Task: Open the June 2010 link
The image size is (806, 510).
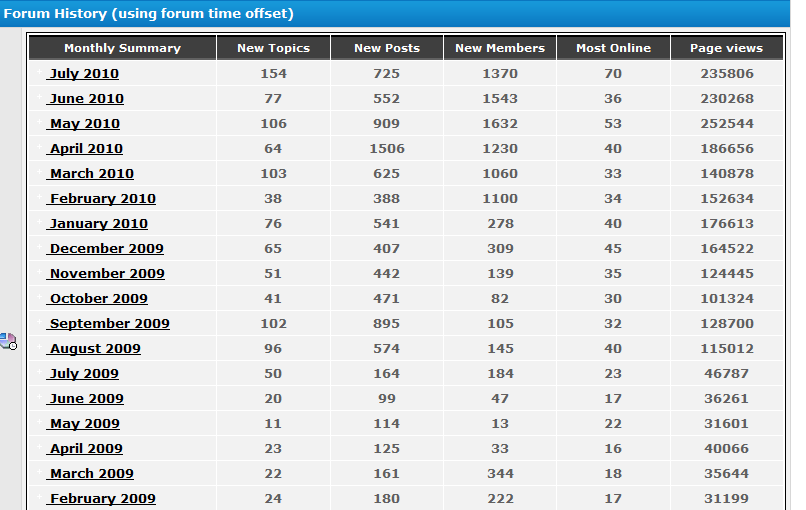Action: [x=85, y=99]
